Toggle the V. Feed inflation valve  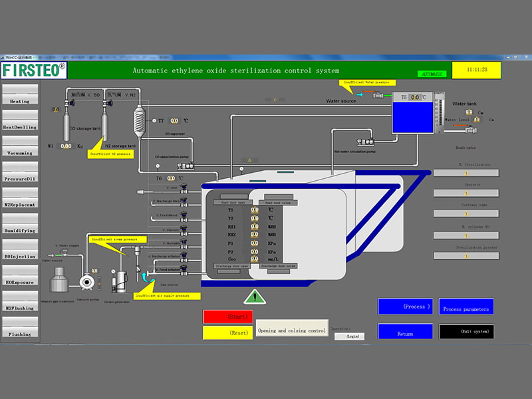pyautogui.click(x=184, y=270)
